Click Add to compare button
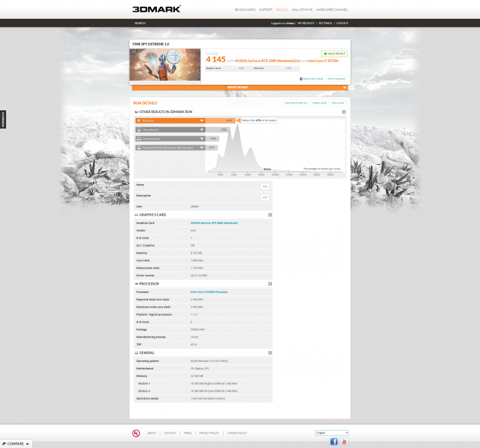The image size is (480, 448). [x=336, y=79]
